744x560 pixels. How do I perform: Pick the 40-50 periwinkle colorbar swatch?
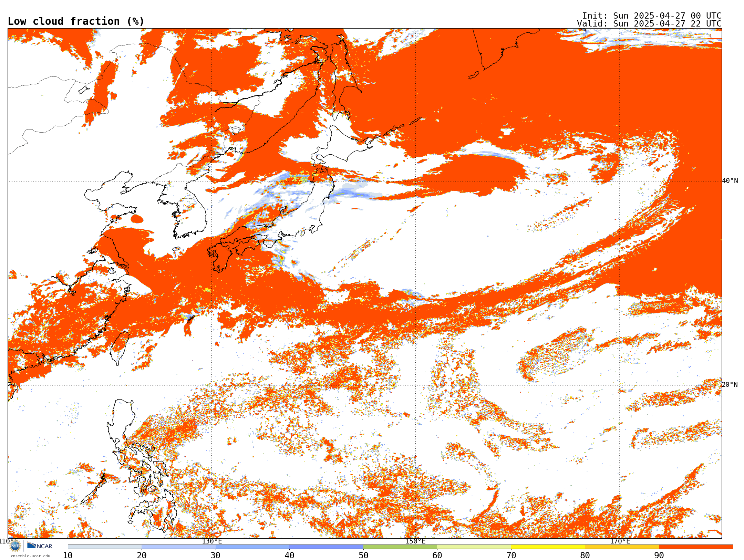coord(326,547)
